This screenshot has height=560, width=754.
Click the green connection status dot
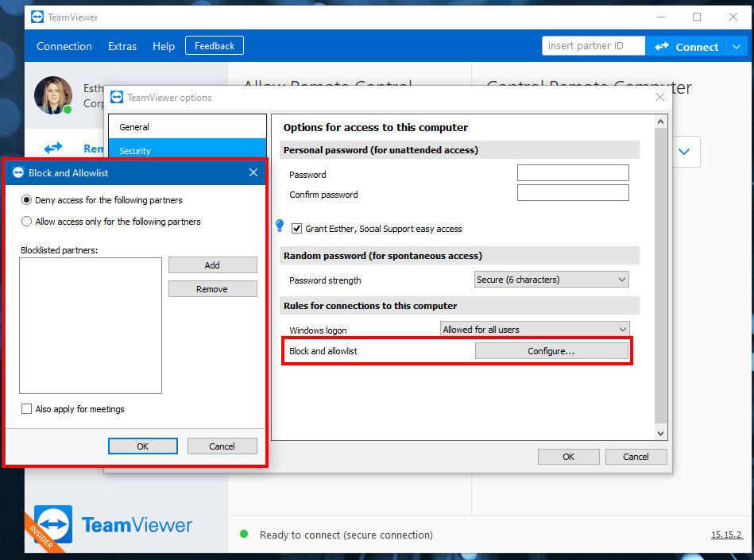244,534
